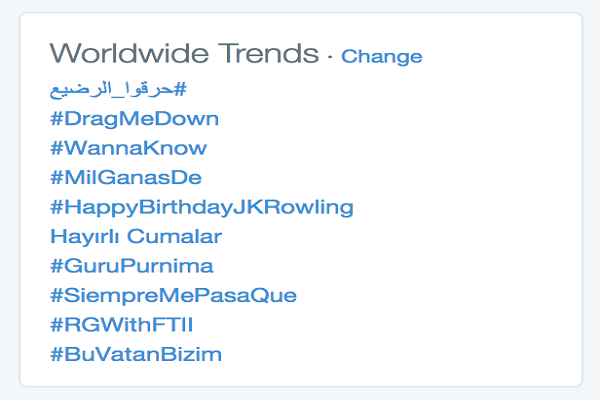The image size is (600, 400).
Task: Open the first trend in the list
Action: (x=118, y=89)
